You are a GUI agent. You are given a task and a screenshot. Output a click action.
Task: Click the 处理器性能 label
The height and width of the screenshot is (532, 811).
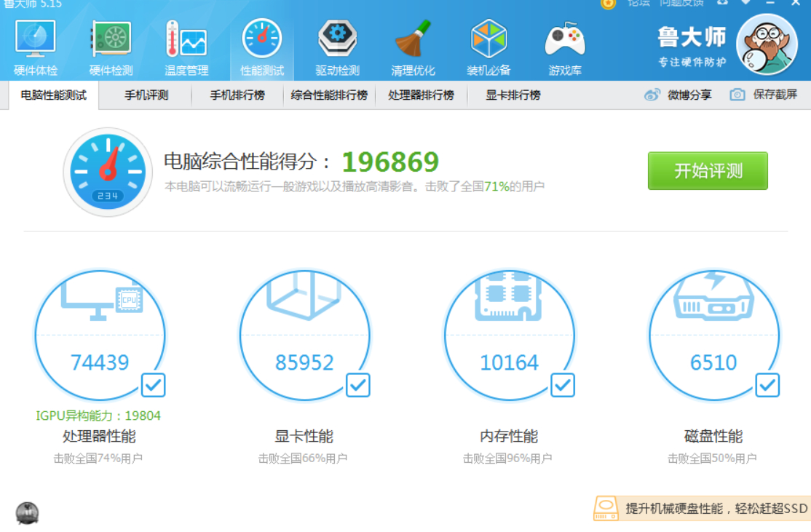(x=99, y=437)
